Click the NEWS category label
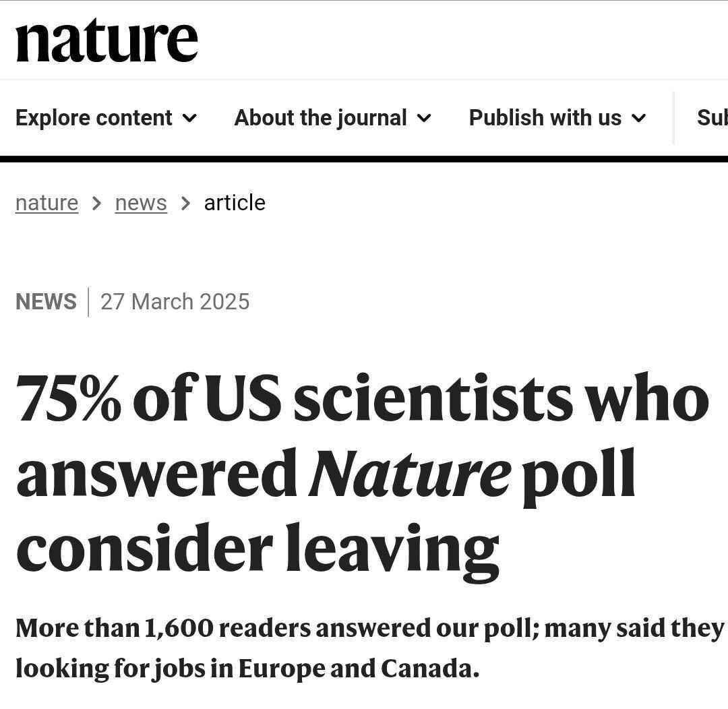Viewport: 728px width, 709px height. [46, 301]
